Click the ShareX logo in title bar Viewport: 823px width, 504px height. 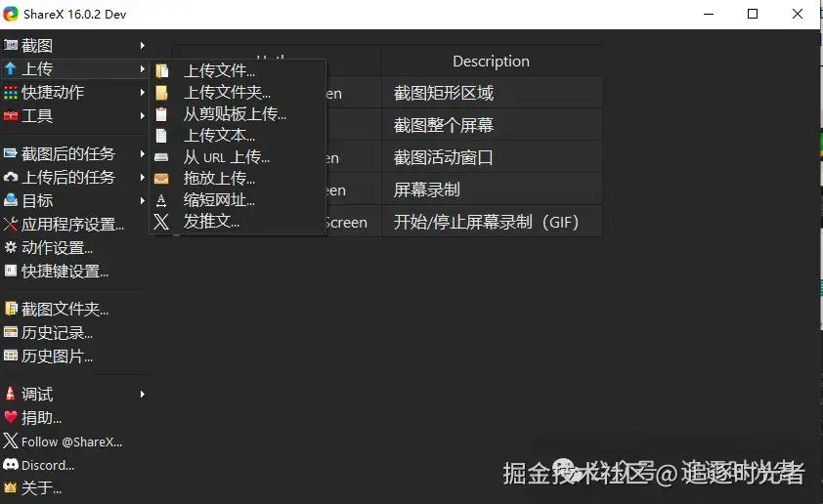[11, 14]
